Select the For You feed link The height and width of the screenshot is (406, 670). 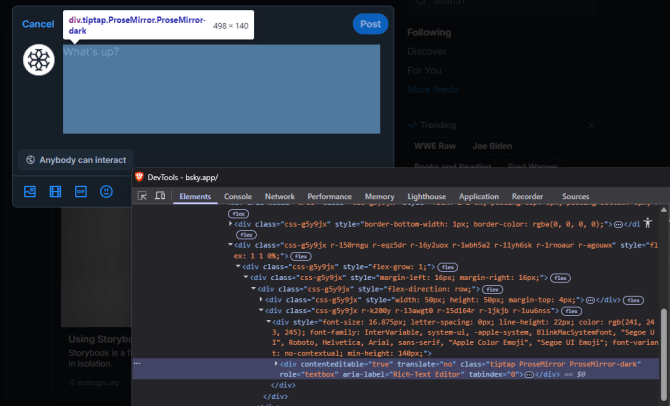pyautogui.click(x=424, y=71)
